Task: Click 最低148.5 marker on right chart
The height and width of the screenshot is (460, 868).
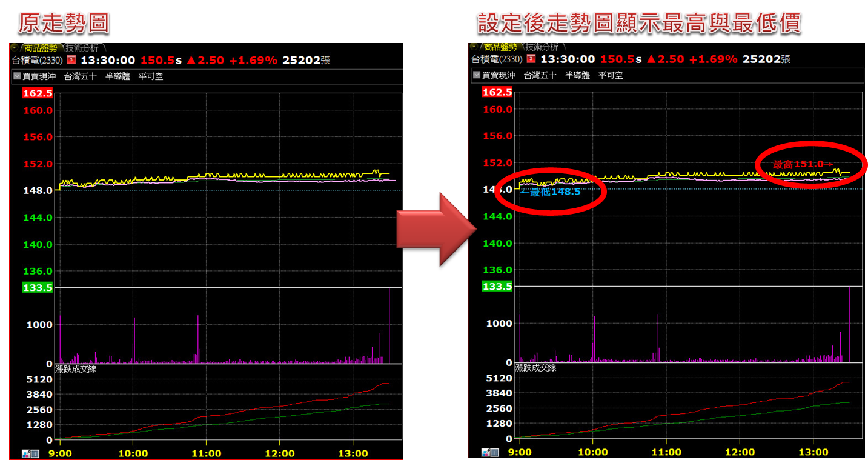Action: pyautogui.click(x=551, y=192)
